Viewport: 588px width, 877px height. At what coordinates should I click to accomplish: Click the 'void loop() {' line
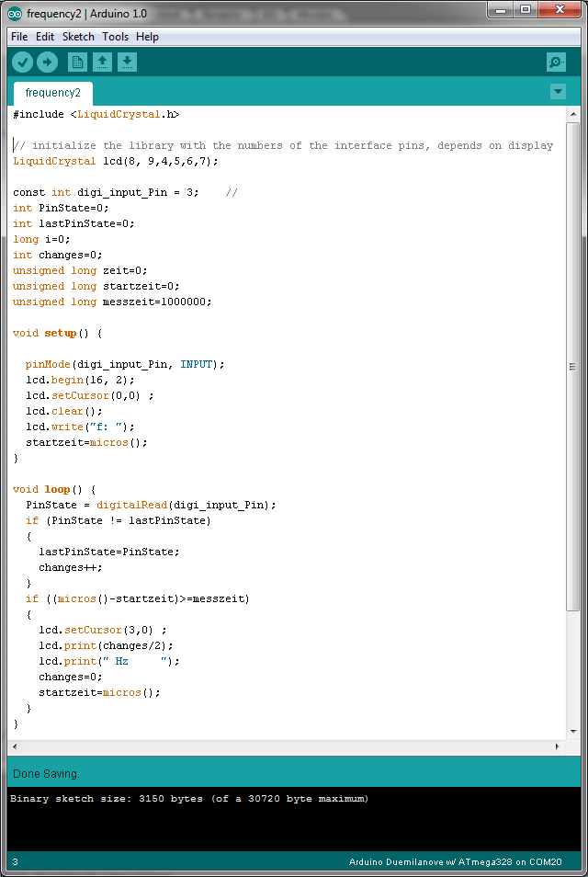coord(54,490)
